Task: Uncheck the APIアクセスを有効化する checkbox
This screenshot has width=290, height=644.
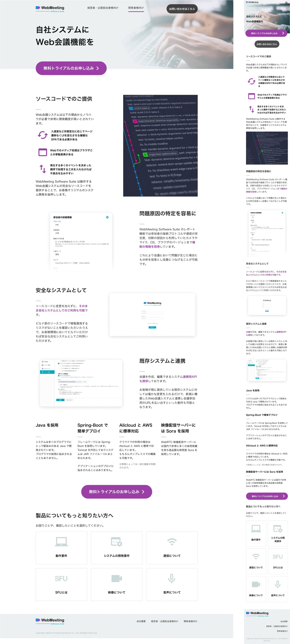Action: click(59, 376)
